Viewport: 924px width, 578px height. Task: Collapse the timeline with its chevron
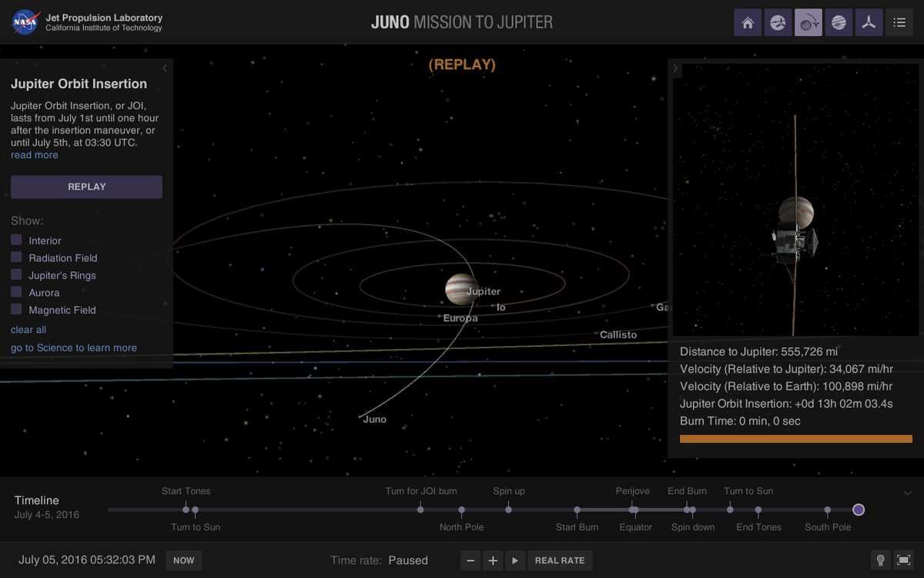[908, 493]
